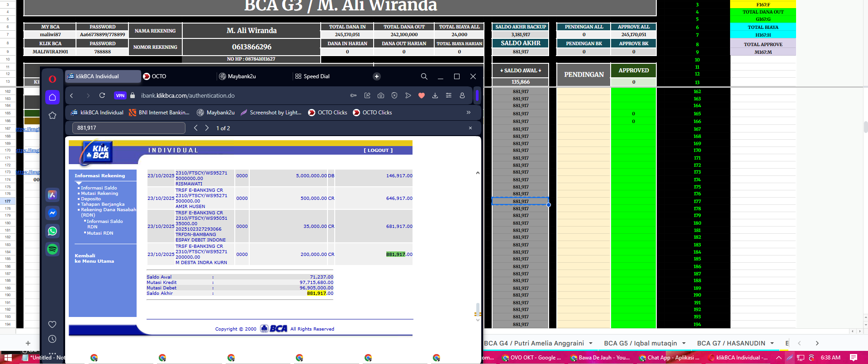The image size is (868, 364).
Task: Switch to the Maybank2u tab
Action: click(x=254, y=76)
